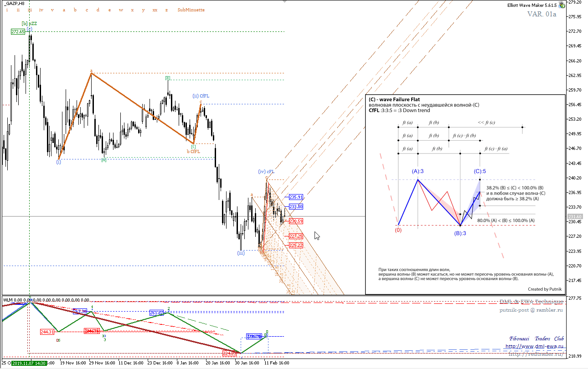The width and height of the screenshot is (588, 369).
Task: Select the 'iv' wave label button
Action: pyautogui.click(x=41, y=10)
